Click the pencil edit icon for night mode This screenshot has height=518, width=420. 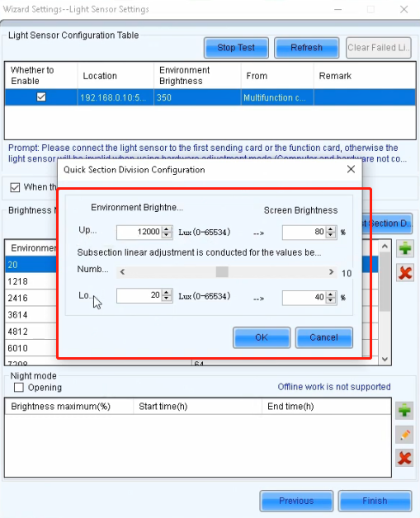[x=404, y=435]
